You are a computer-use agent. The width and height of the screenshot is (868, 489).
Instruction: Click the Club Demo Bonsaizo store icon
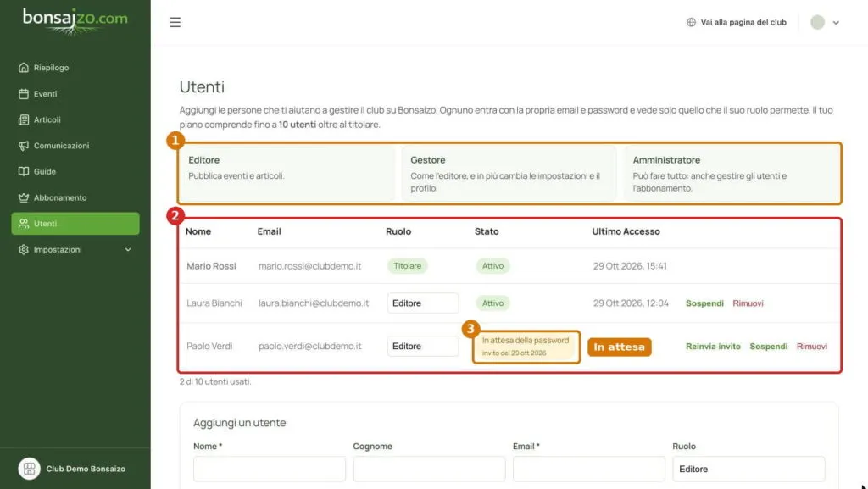[x=30, y=469]
